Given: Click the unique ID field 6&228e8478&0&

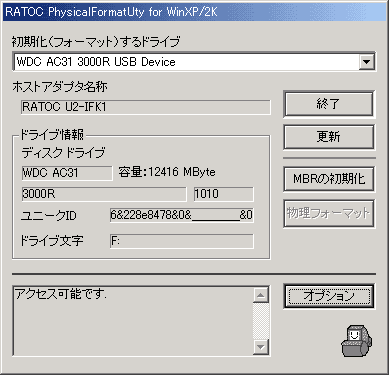Looking at the screenshot, I should [182, 215].
